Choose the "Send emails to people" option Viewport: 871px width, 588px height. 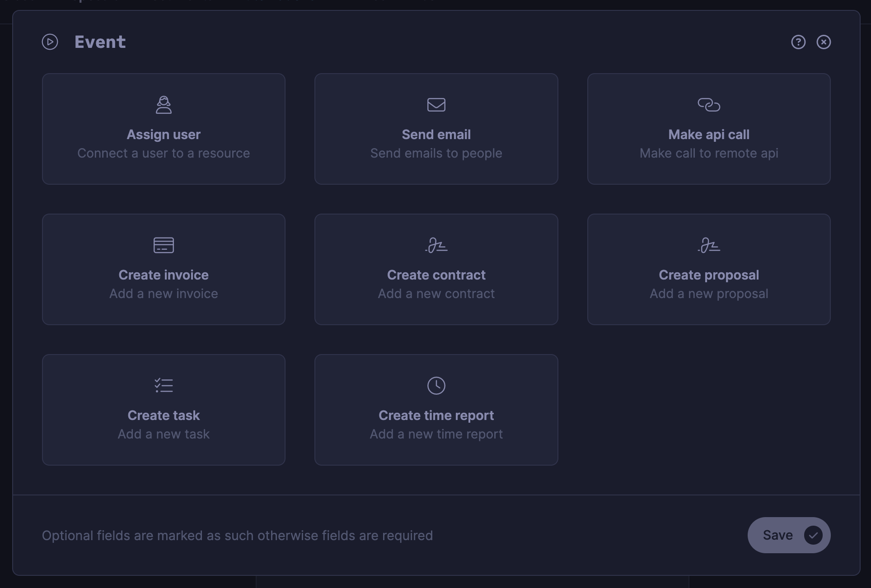(x=436, y=153)
